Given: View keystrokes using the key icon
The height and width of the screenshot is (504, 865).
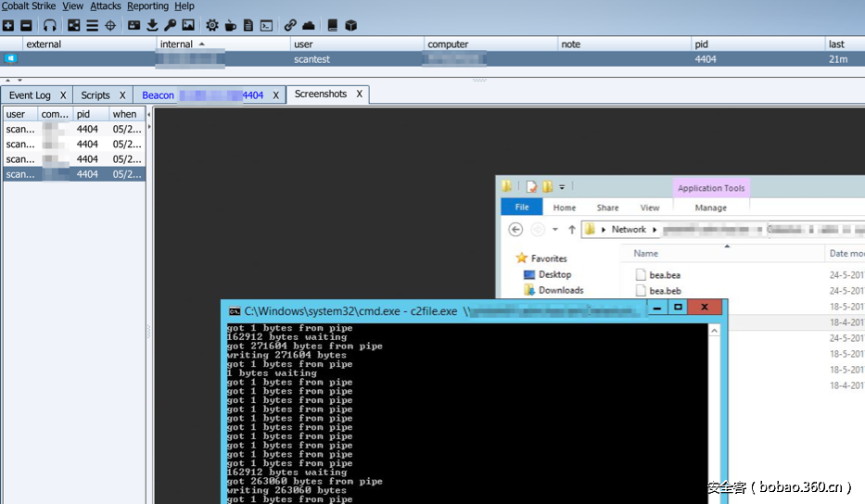Looking at the screenshot, I should click(x=170, y=25).
